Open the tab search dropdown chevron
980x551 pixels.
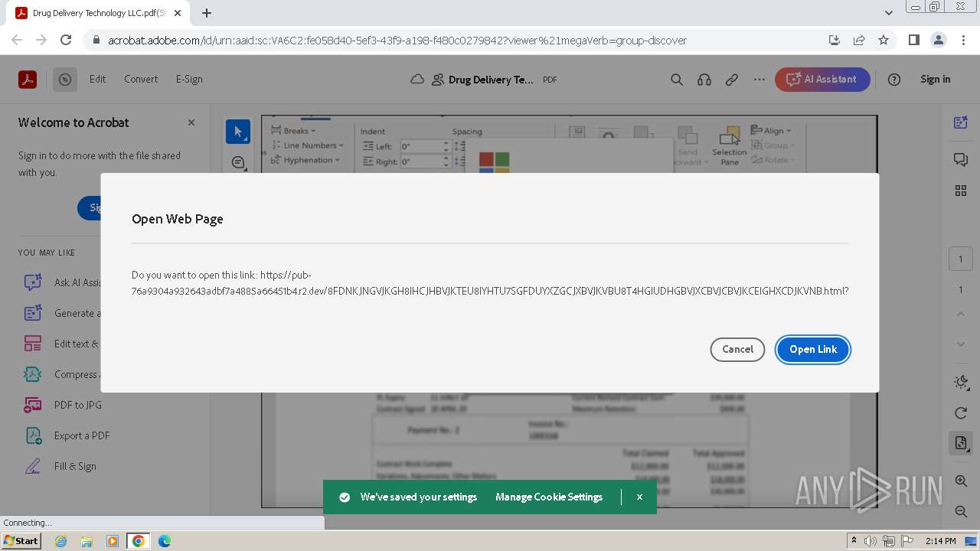click(889, 13)
